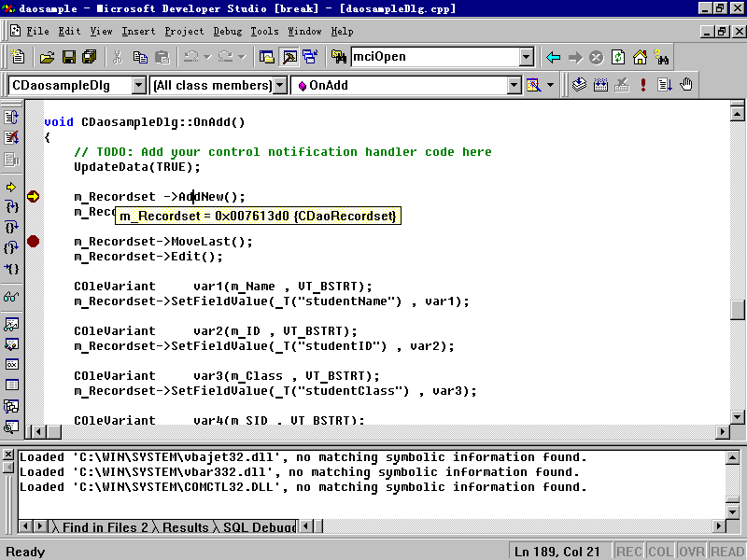This screenshot has height=560, width=747.
Task: Click the editor vertical scrollbar thumb
Action: 737,310
